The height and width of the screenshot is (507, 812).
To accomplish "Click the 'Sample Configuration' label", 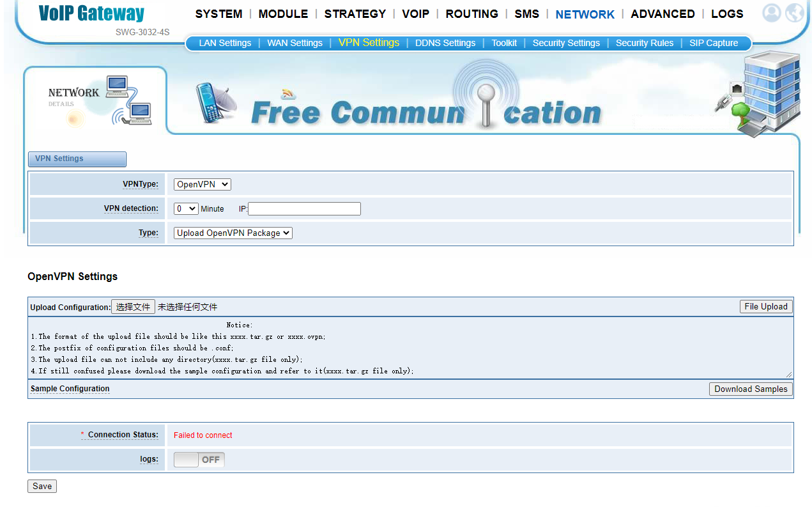I will [70, 389].
